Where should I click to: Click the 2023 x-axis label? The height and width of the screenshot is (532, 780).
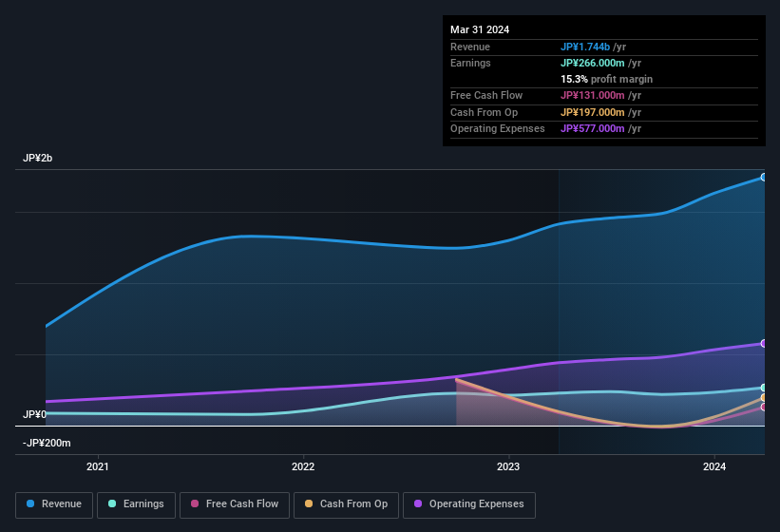[508, 466]
